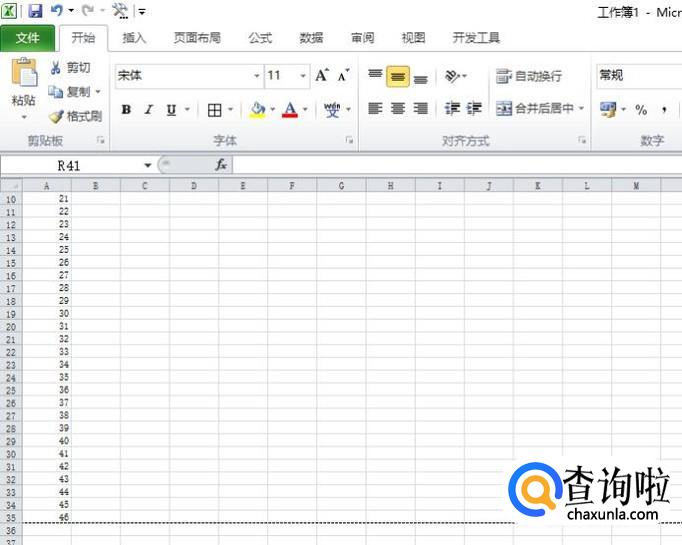Apply the yellow fill color bucket

(x=257, y=110)
